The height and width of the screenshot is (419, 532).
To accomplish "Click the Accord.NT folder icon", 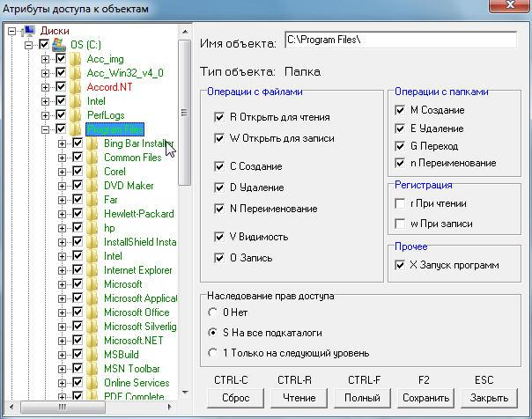I will pos(76,87).
